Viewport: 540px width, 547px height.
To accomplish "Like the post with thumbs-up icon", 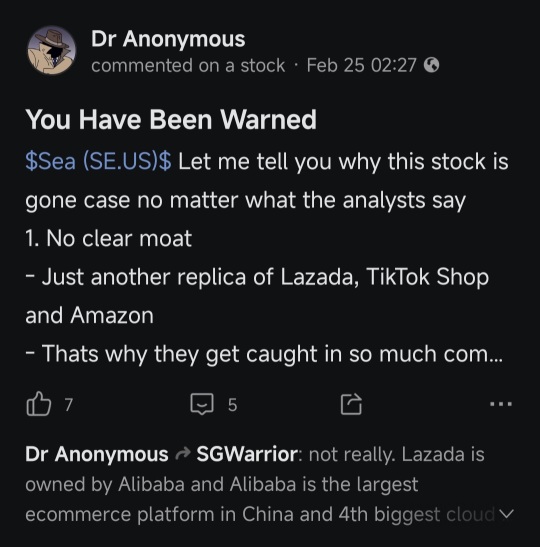I will [39, 404].
